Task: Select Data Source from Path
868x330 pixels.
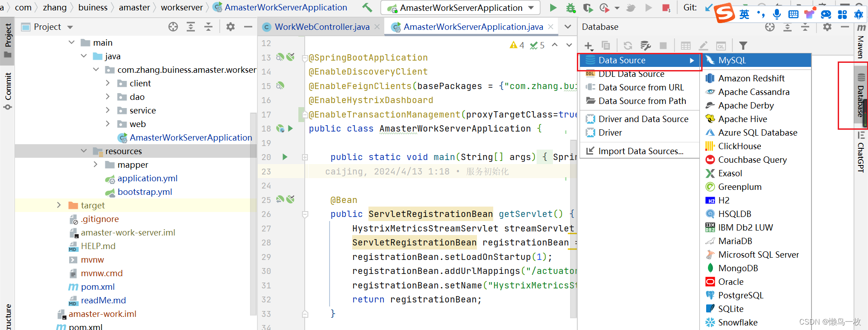Action: [639, 101]
